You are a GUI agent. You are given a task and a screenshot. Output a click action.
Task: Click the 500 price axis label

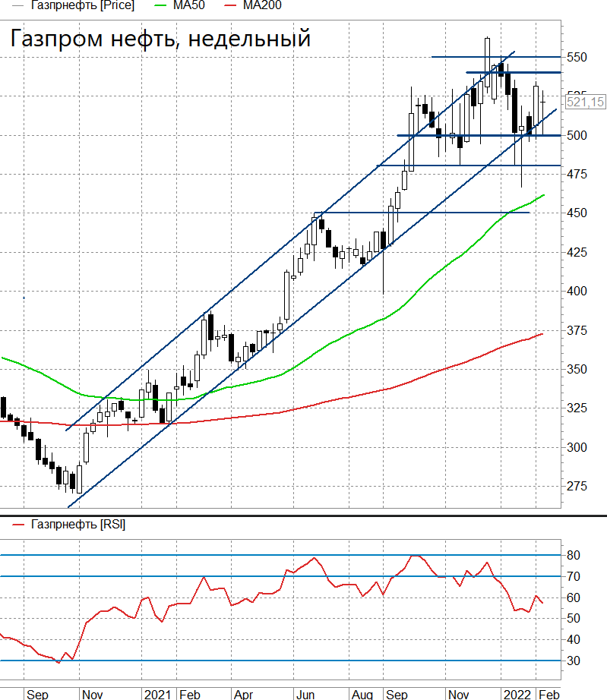577,135
